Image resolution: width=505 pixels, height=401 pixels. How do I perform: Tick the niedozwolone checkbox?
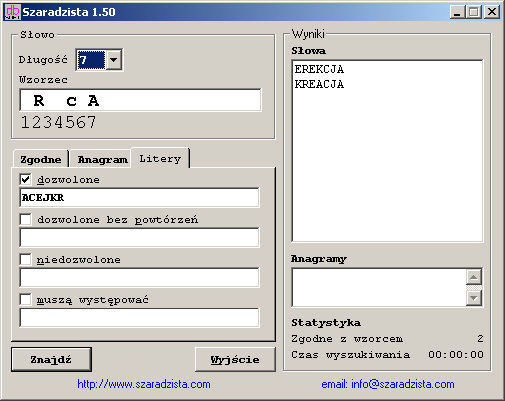(25, 259)
